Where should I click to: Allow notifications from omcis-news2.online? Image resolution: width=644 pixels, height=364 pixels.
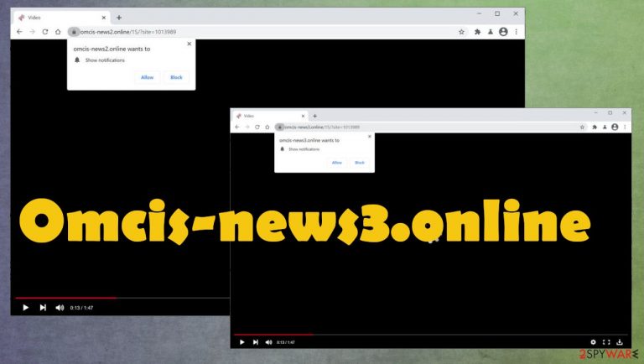pyautogui.click(x=147, y=77)
